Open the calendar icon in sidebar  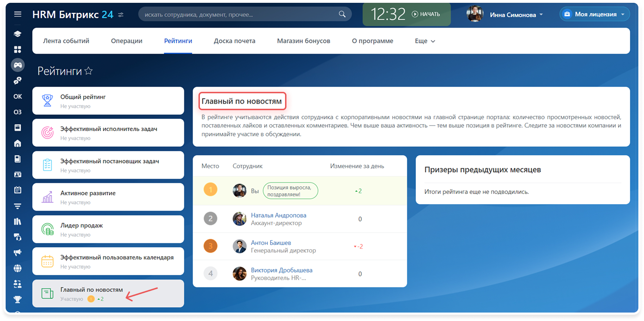(x=18, y=190)
